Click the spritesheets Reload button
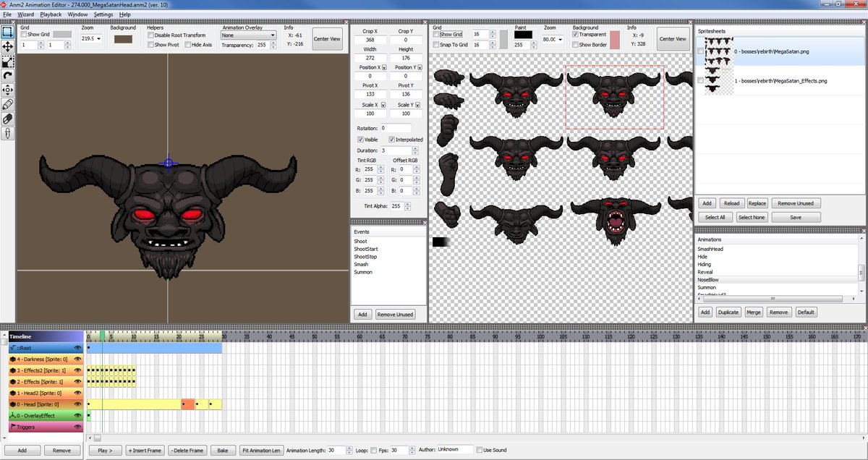Image resolution: width=868 pixels, height=460 pixels. (731, 203)
